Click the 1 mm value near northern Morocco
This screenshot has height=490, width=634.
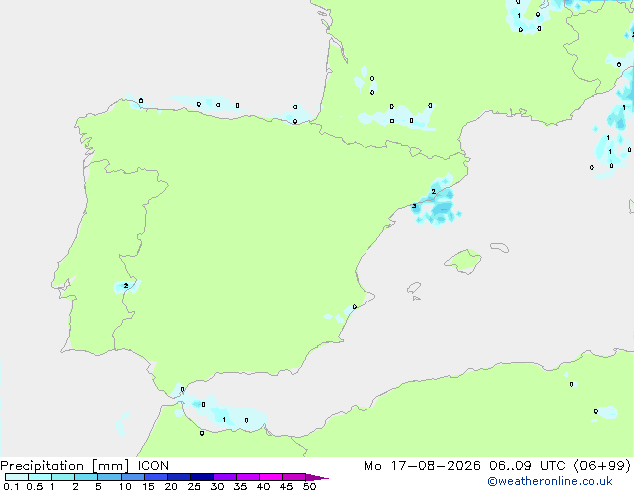click(224, 420)
